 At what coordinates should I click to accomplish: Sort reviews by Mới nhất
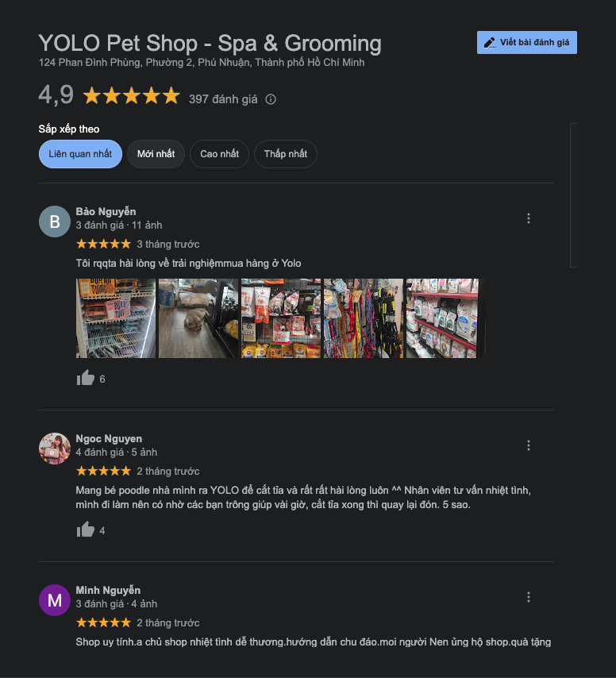(156, 154)
